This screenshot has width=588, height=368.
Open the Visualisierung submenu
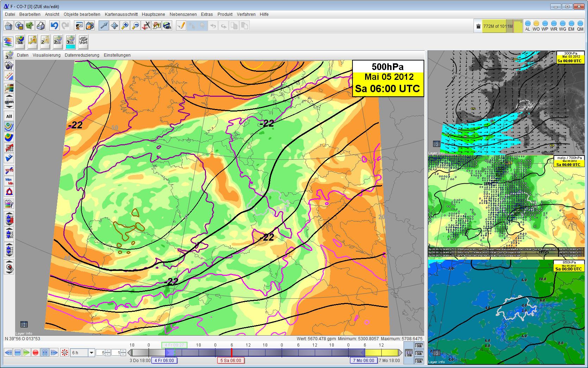coord(46,55)
